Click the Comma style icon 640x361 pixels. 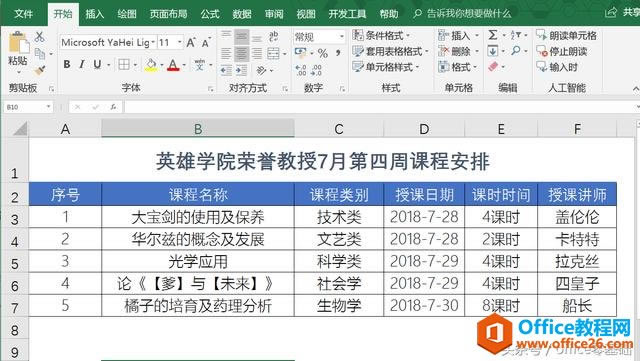(338, 53)
